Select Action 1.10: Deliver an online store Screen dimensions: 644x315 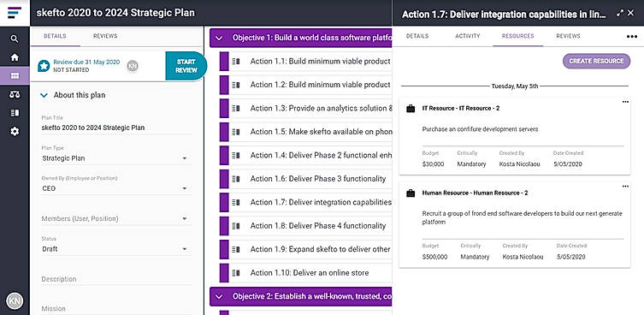tap(310, 273)
